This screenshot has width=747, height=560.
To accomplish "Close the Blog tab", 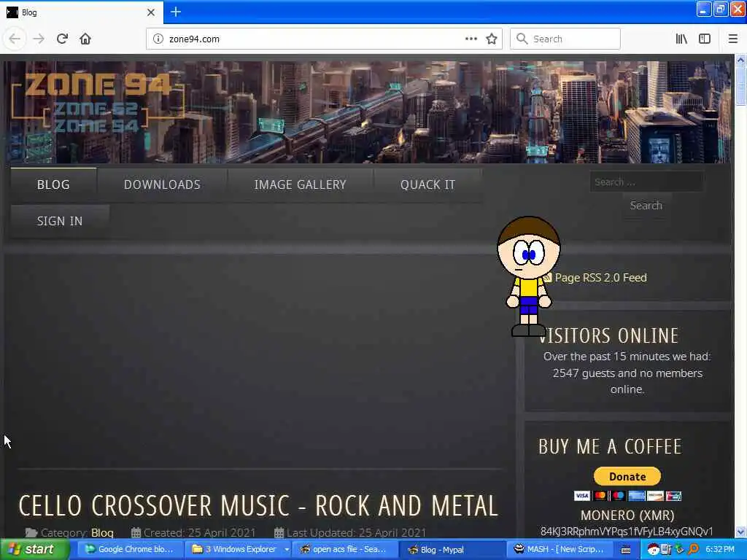I will pos(151,12).
